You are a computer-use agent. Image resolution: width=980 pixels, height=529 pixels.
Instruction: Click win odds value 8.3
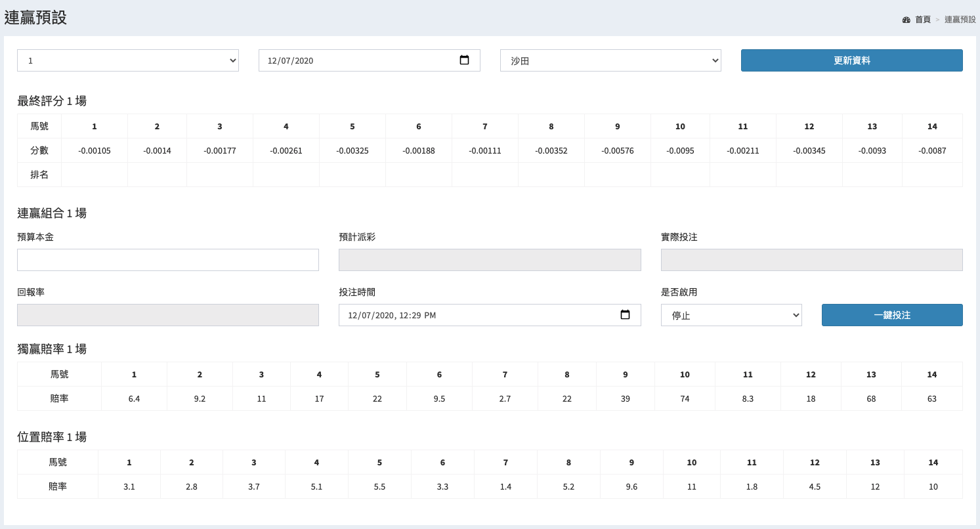click(748, 398)
